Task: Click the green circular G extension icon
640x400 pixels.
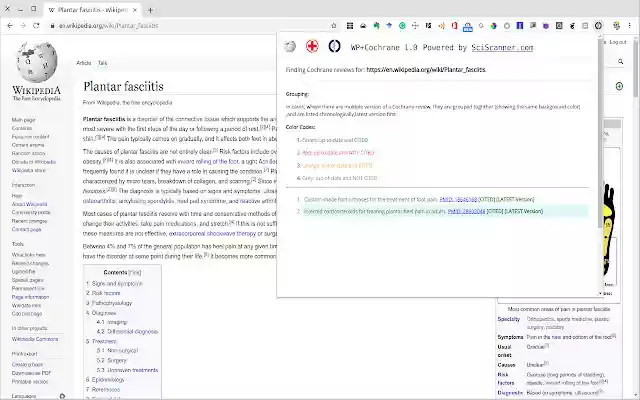Action: [402, 25]
